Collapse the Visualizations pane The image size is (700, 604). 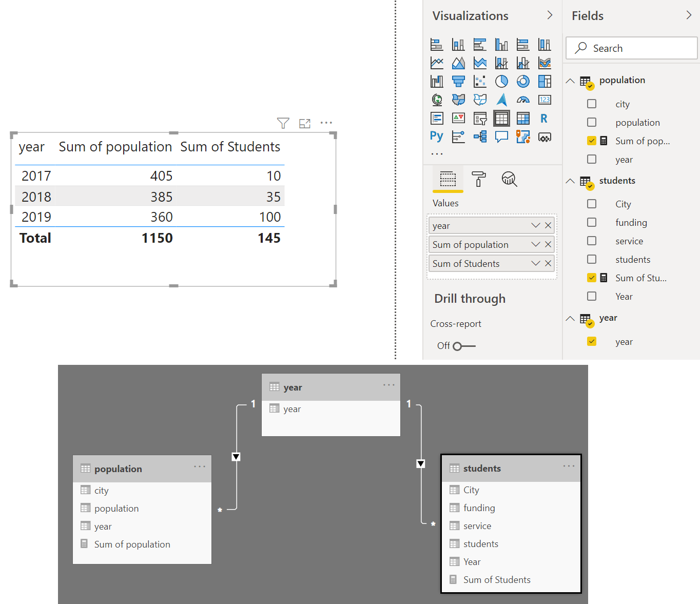click(x=550, y=15)
